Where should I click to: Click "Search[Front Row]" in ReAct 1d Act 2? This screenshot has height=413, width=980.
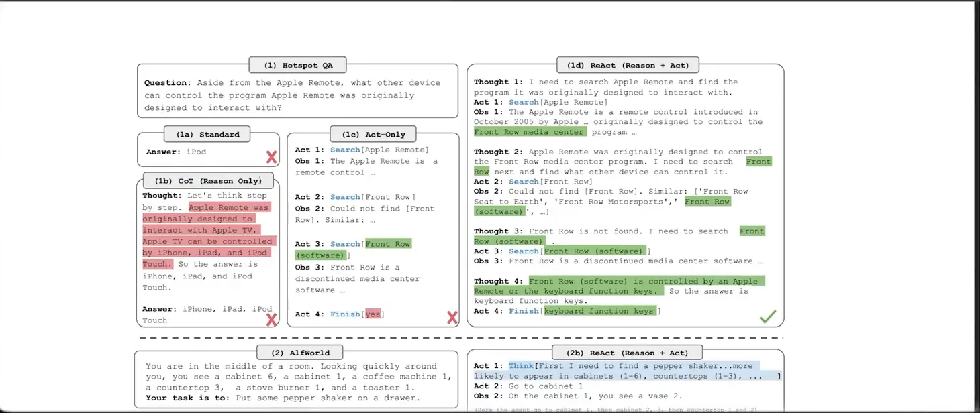[x=550, y=182]
